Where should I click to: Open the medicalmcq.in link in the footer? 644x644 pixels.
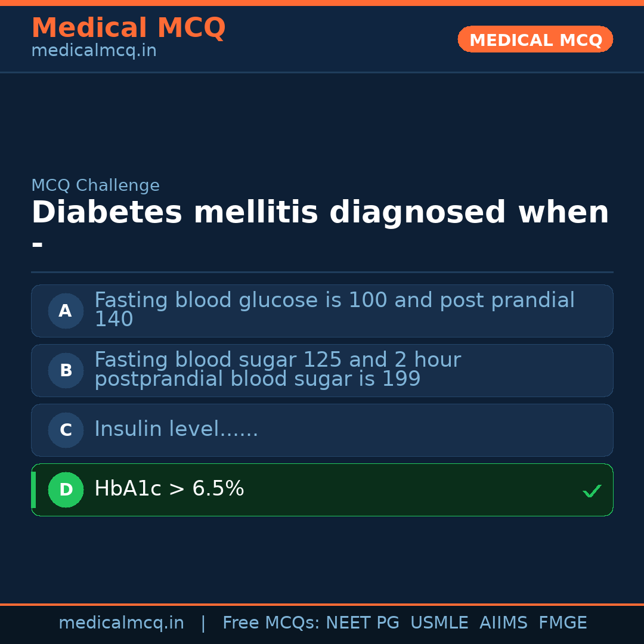coord(121,623)
